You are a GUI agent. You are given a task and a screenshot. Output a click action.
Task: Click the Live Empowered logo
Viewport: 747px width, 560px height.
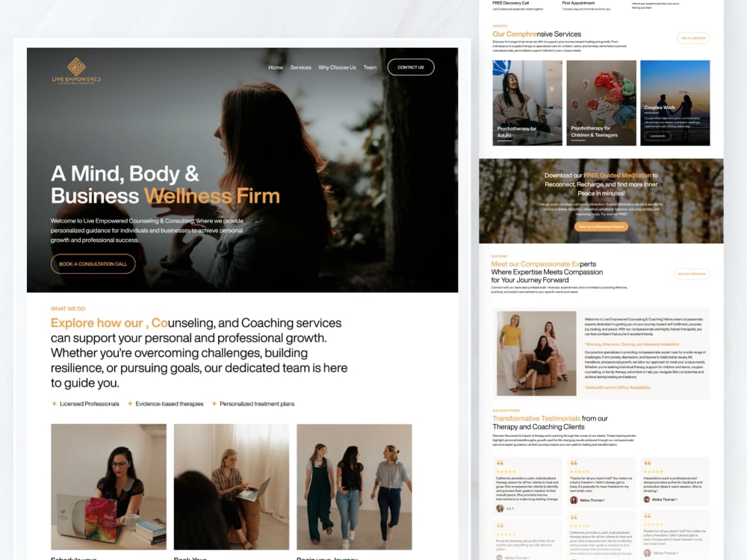[76, 70]
